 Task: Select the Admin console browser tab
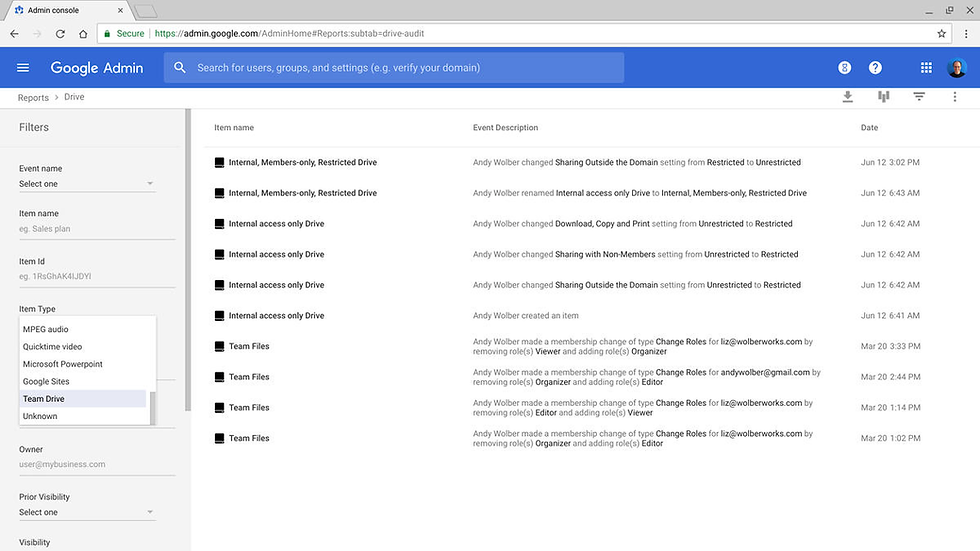coord(68,11)
